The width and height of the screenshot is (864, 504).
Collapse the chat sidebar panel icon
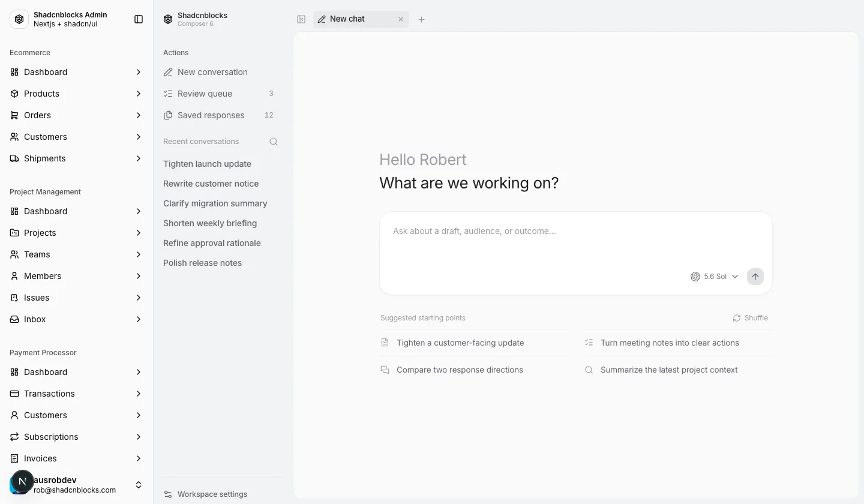(x=301, y=19)
